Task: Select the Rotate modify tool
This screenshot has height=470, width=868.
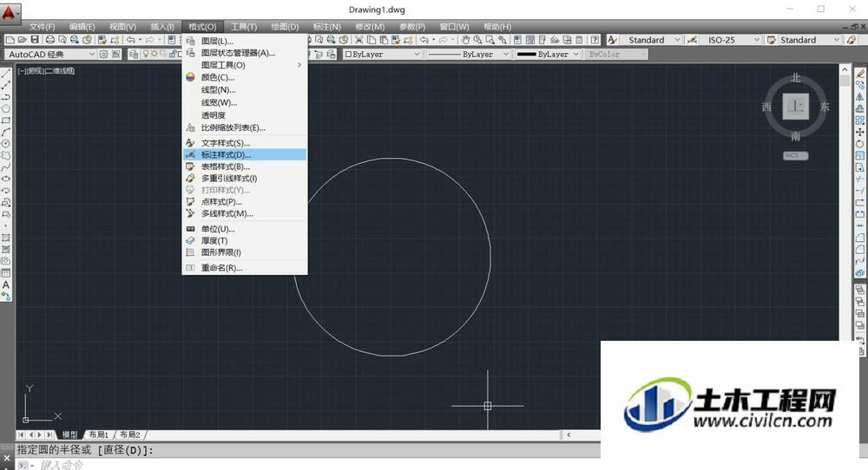Action: coord(859,144)
